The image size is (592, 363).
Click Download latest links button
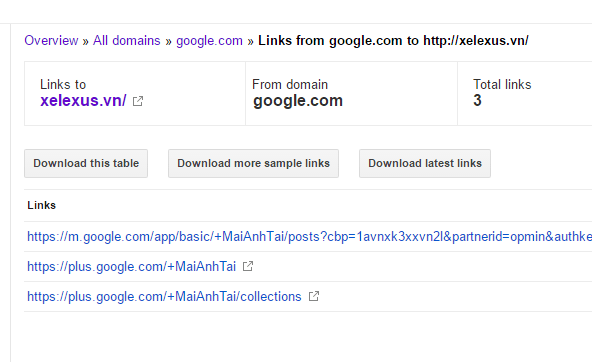click(425, 163)
